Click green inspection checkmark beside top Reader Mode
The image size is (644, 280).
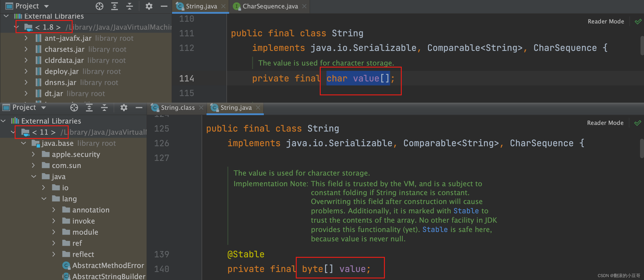click(x=638, y=22)
